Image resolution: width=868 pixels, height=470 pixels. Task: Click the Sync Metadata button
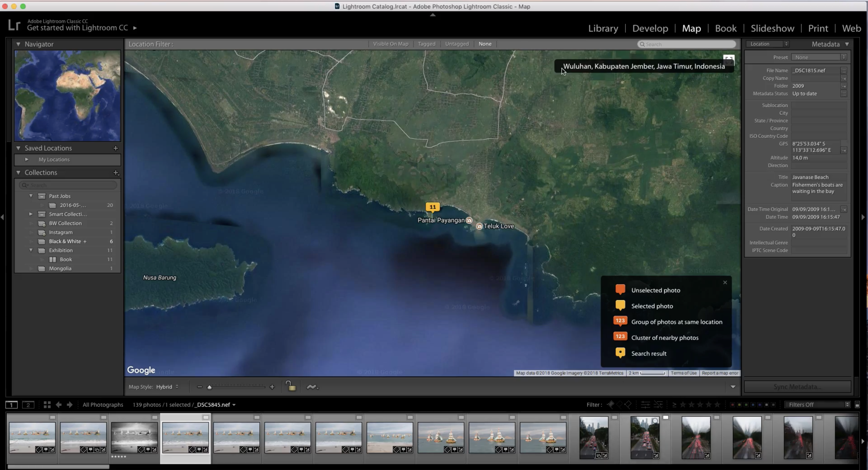[x=797, y=387]
